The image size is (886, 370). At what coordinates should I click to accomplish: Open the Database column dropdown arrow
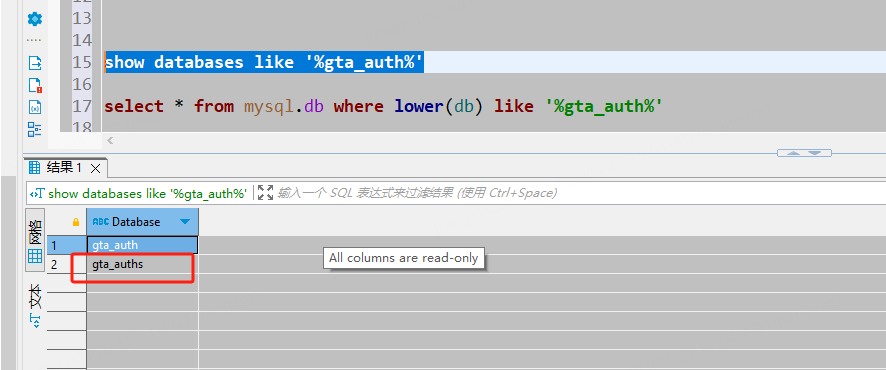[184, 222]
